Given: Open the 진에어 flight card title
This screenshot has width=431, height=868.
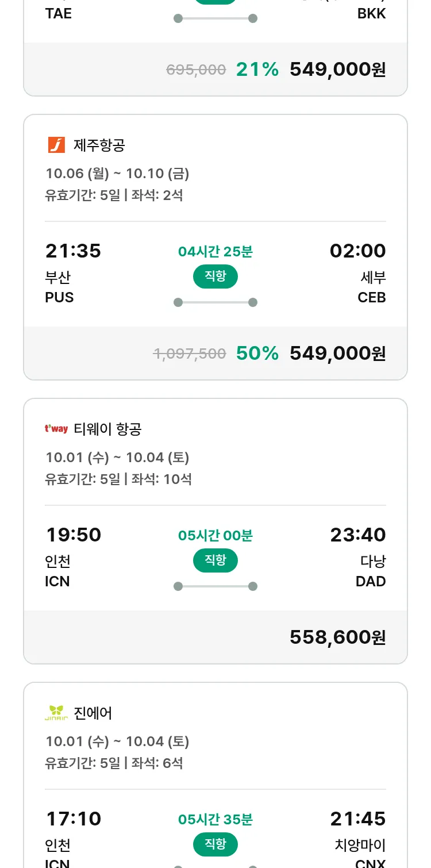Looking at the screenshot, I should point(93,713).
